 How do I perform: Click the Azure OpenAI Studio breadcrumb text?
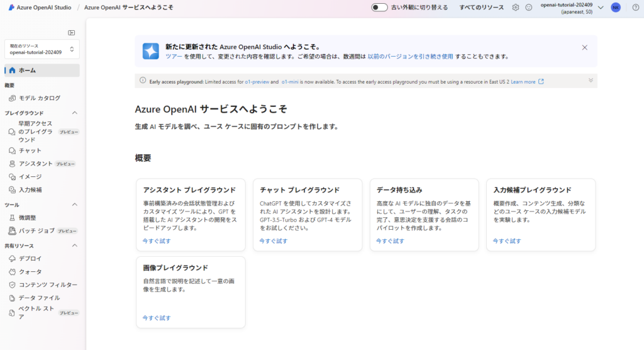click(44, 8)
